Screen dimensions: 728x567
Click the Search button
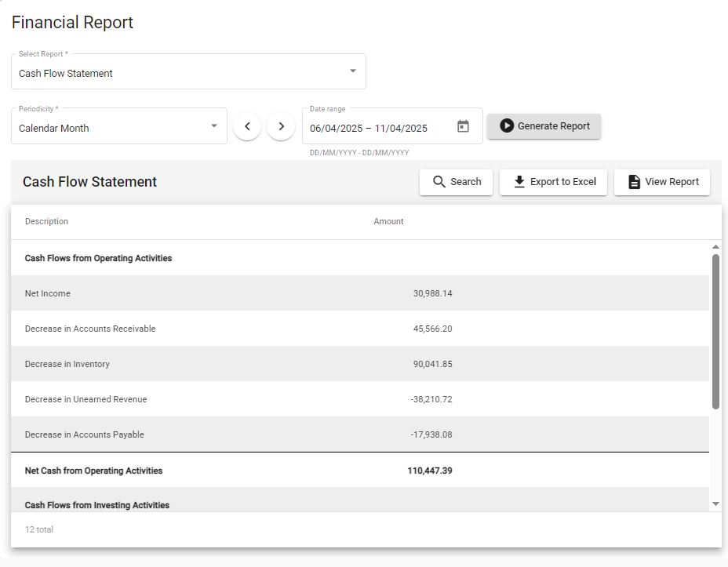(457, 182)
